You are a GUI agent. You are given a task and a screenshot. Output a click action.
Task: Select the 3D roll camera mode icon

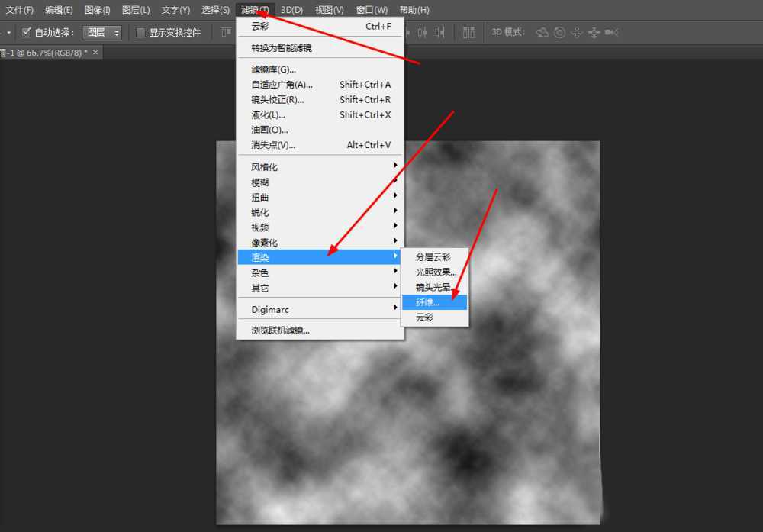[x=559, y=32]
